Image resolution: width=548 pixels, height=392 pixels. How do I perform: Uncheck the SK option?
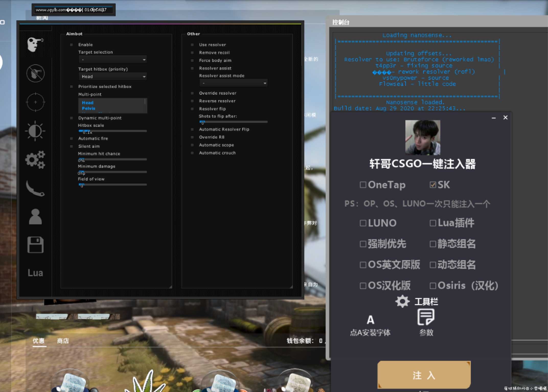coord(433,185)
